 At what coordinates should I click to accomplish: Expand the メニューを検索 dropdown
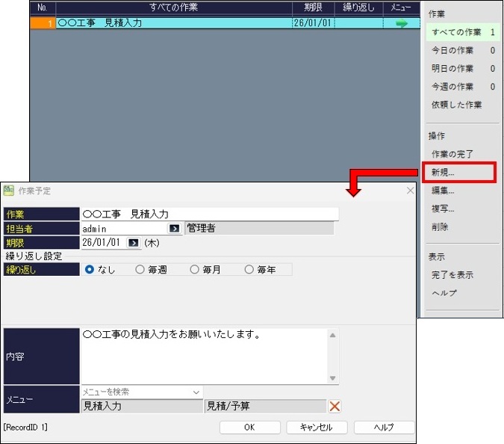click(196, 392)
